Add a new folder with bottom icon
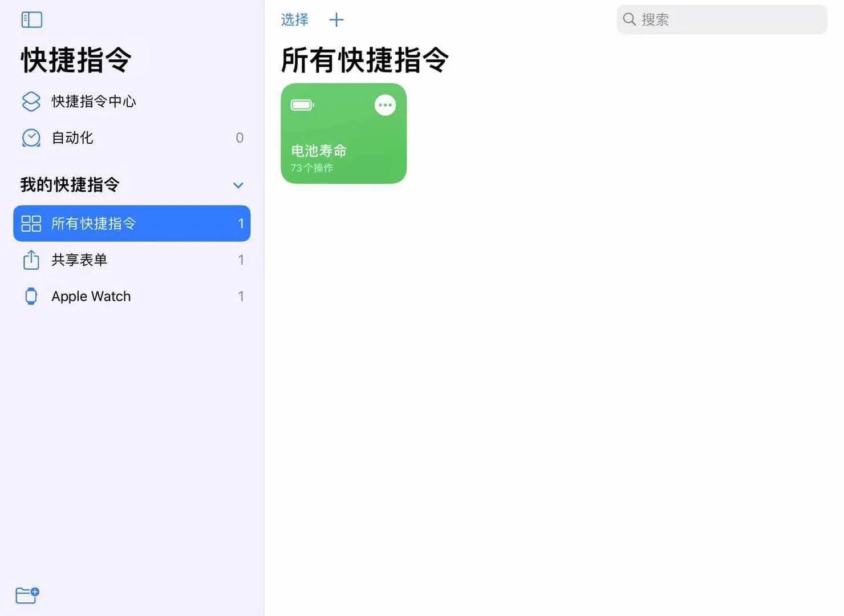The image size is (844, 616). [x=27, y=595]
